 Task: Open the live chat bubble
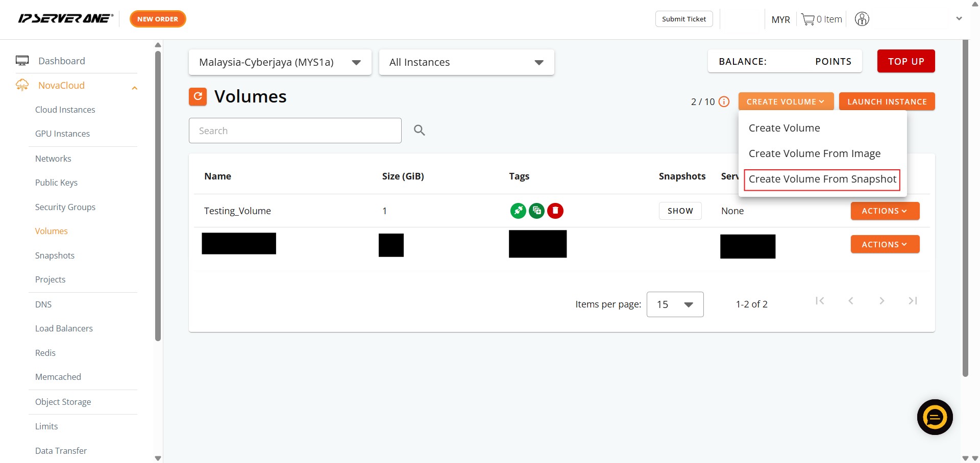point(935,417)
